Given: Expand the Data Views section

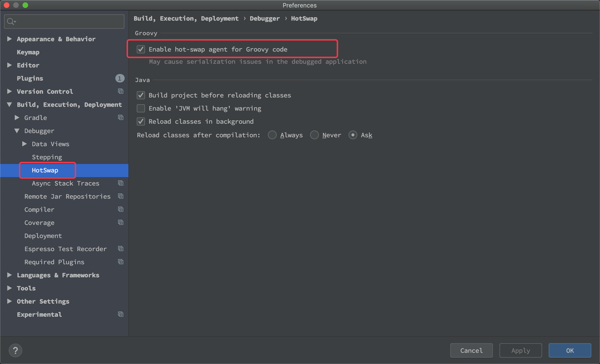Looking at the screenshot, I should pos(24,144).
